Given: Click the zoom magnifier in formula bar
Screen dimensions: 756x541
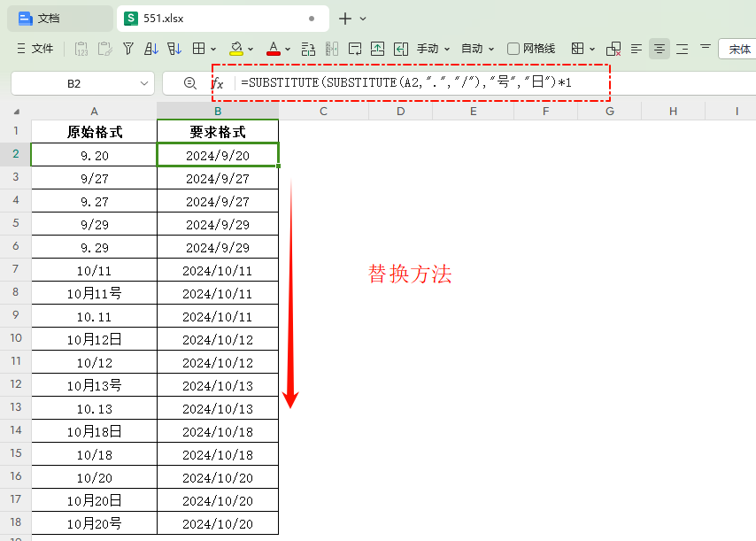Looking at the screenshot, I should (190, 83).
